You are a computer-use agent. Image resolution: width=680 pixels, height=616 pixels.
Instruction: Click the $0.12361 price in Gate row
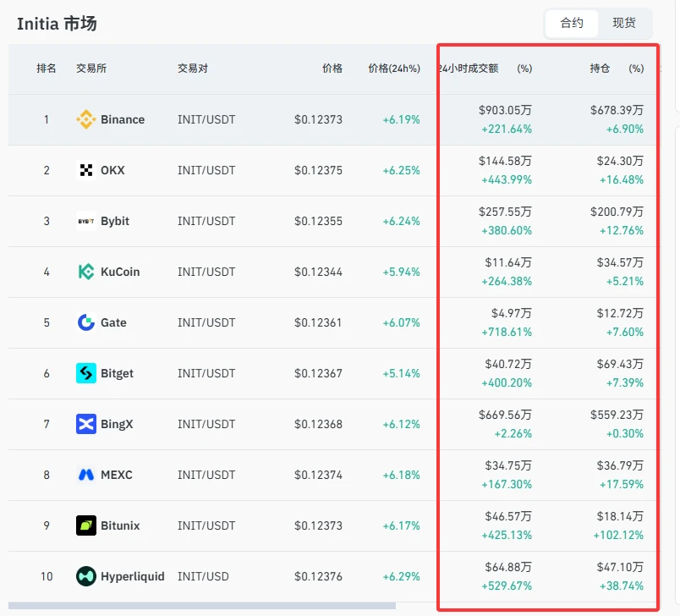pos(318,322)
